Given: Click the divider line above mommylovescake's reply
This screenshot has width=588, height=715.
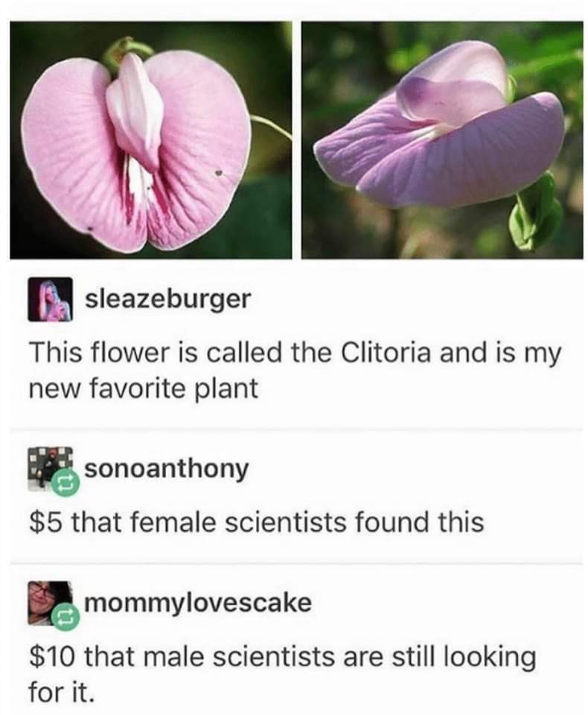Looking at the screenshot, I should (x=296, y=564).
